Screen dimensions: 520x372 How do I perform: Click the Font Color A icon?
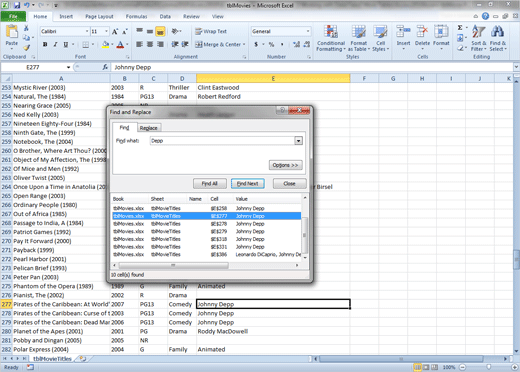(120, 44)
